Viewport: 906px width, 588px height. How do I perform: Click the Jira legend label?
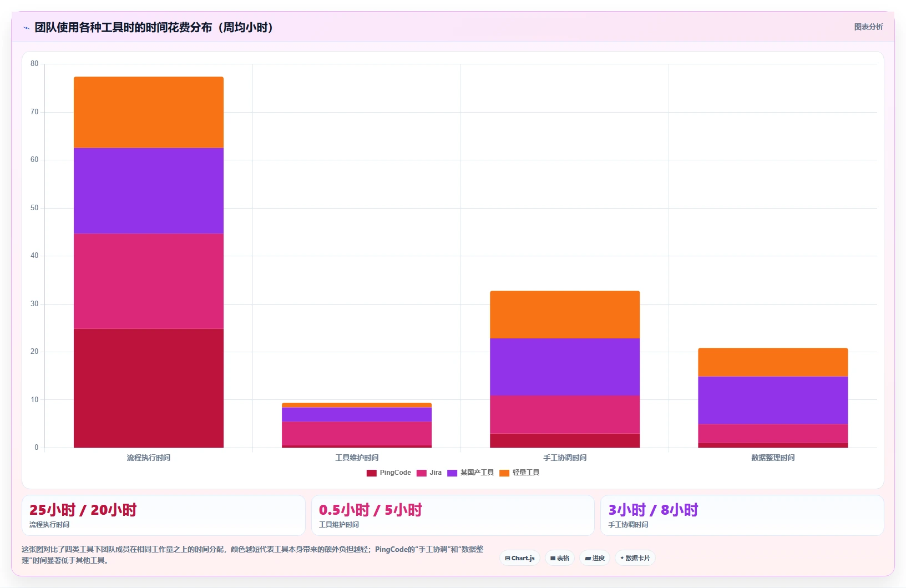(436, 473)
